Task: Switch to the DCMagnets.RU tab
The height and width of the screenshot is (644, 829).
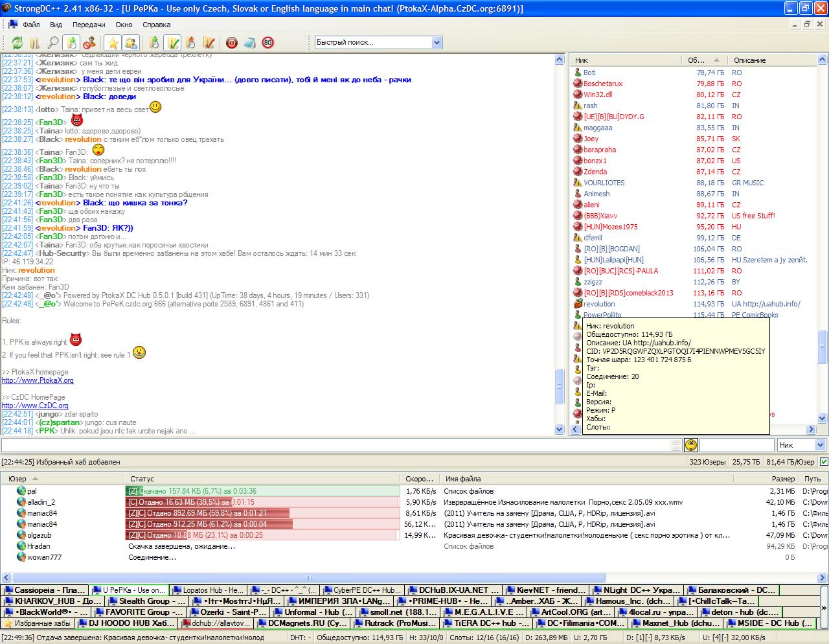Action: (303, 623)
